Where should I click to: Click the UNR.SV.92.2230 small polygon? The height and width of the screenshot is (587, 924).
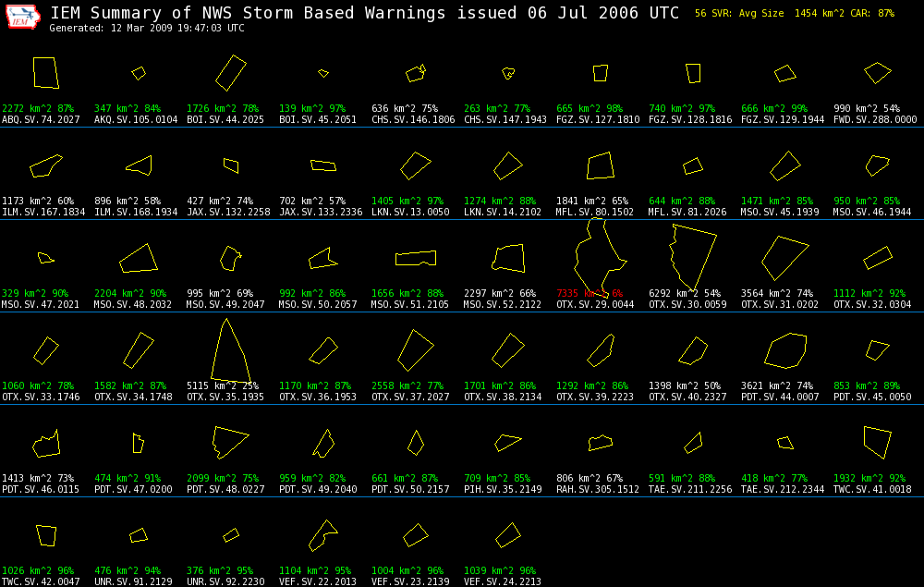(x=230, y=535)
